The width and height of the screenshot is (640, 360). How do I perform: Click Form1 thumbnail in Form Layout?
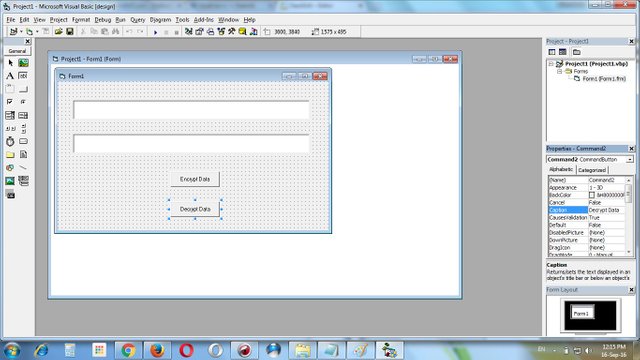point(582,313)
